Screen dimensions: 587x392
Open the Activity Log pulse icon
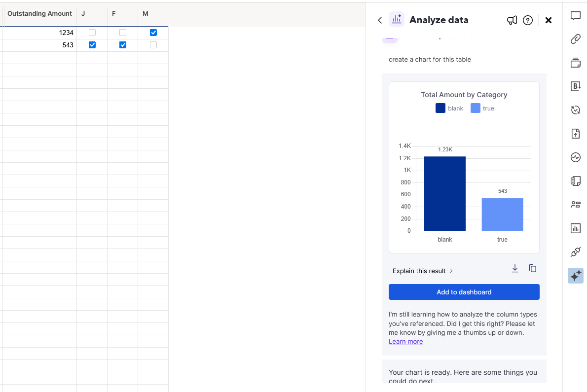pyautogui.click(x=575, y=157)
